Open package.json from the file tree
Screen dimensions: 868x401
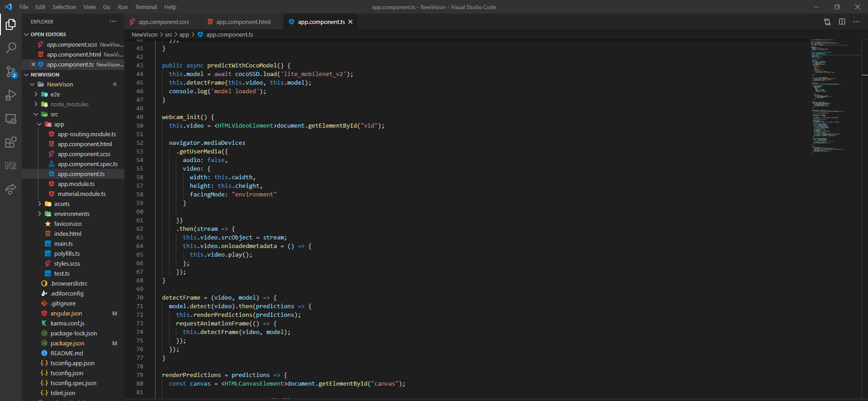[67, 344]
